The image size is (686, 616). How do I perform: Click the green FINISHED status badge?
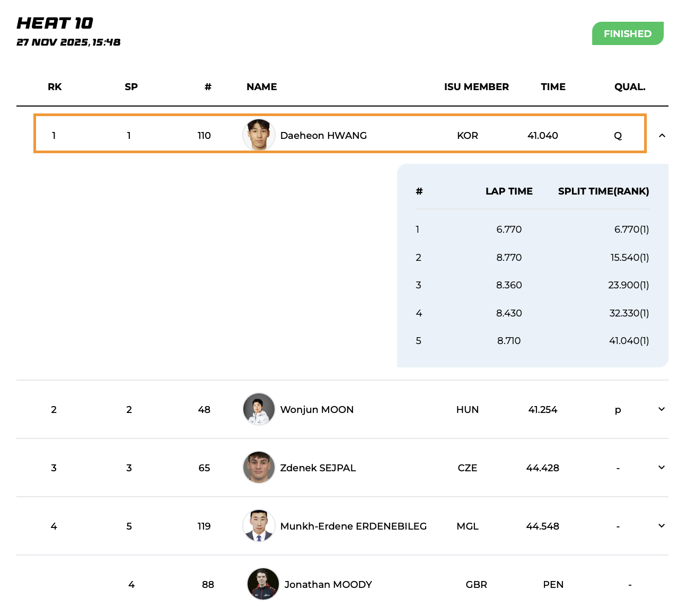(x=627, y=33)
